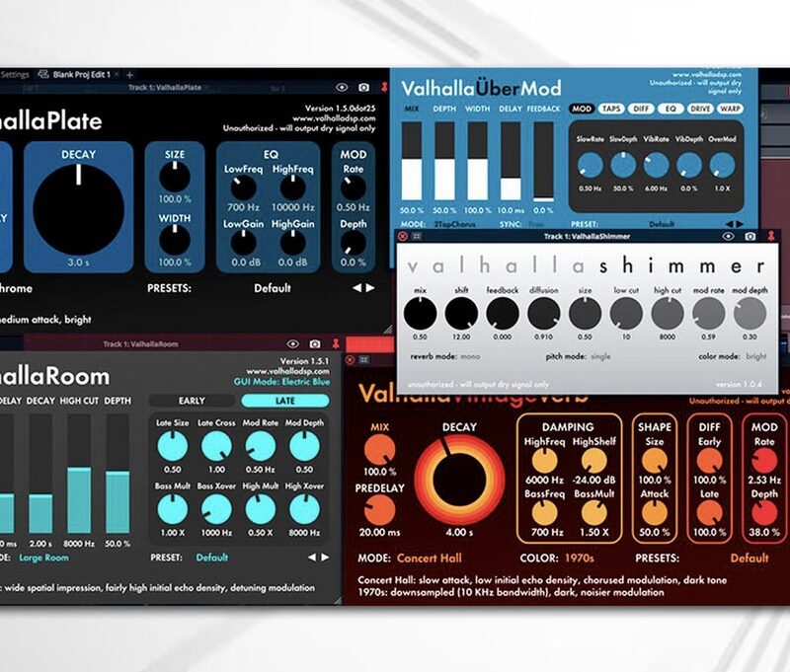Close the Blank Proj Edit 1 tab
Image resolution: width=790 pixels, height=672 pixels.
(x=117, y=74)
